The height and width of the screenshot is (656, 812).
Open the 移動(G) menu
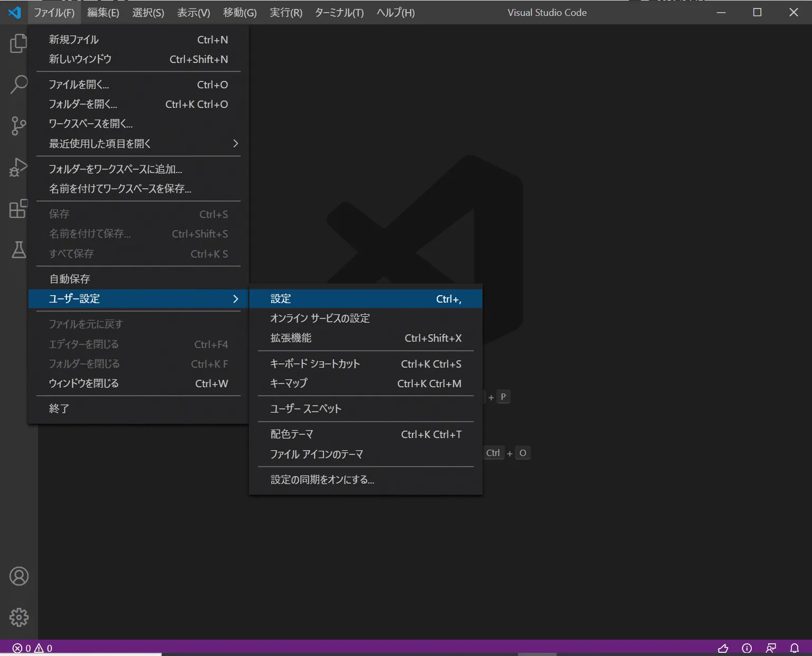[x=239, y=12]
